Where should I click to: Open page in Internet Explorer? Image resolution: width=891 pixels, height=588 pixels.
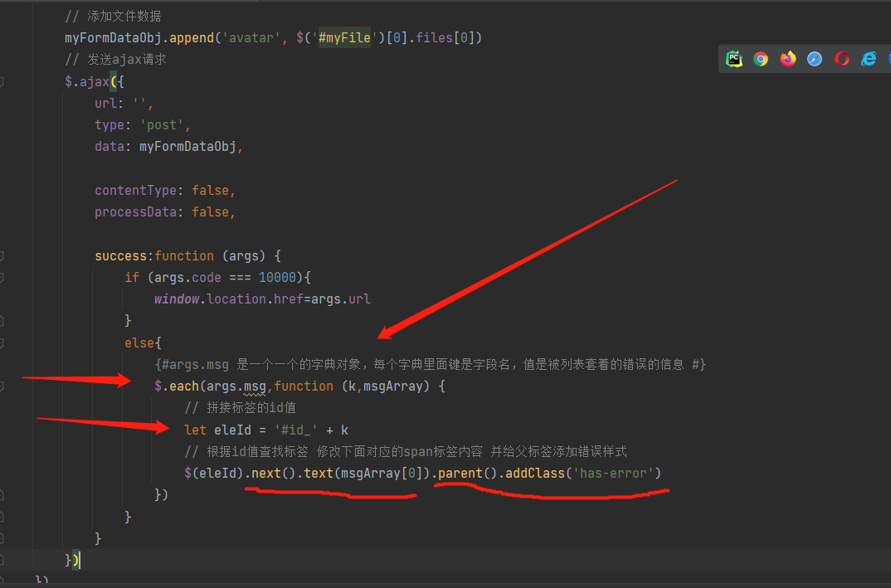pos(869,59)
